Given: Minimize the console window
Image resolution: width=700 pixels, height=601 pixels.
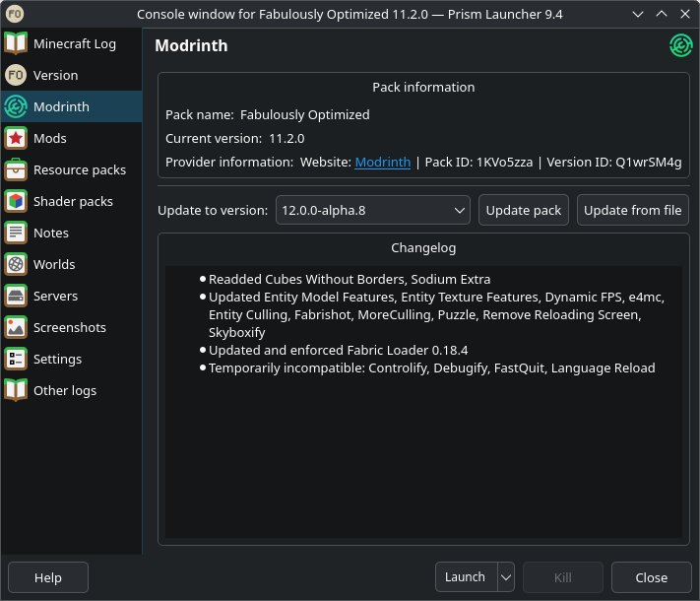Looking at the screenshot, I should tap(638, 14).
